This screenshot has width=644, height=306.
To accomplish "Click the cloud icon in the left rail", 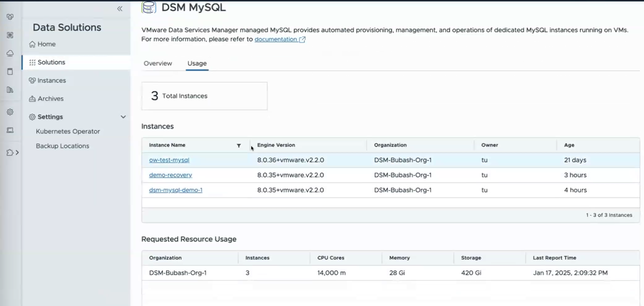I will (x=10, y=53).
